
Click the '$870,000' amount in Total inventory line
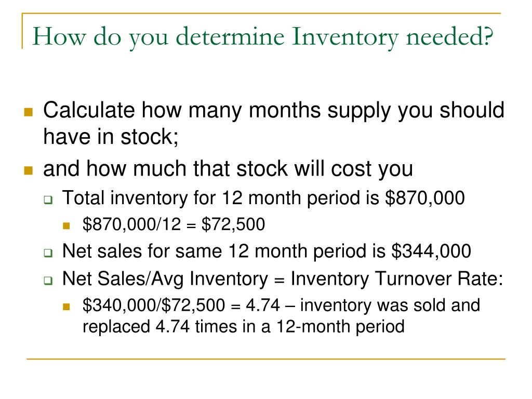click(x=425, y=198)
